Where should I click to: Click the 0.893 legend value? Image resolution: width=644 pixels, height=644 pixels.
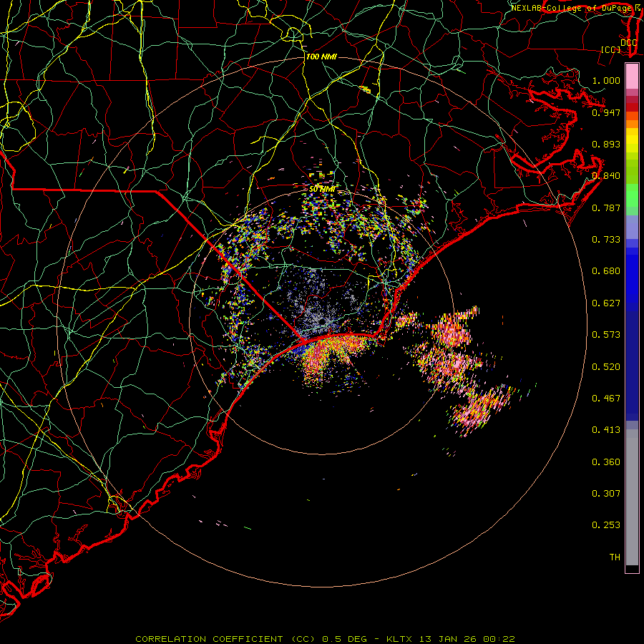(606, 144)
